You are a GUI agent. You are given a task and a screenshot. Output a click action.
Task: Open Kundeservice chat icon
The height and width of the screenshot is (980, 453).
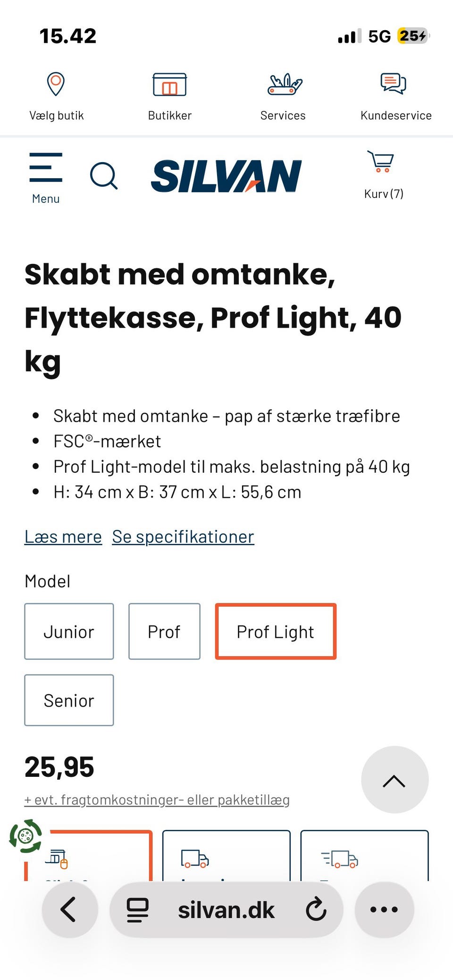tap(393, 84)
